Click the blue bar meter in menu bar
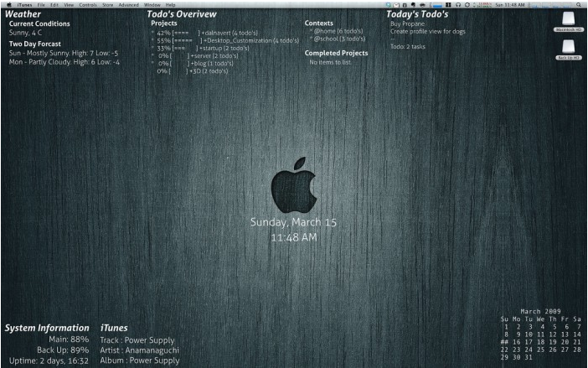This screenshot has width=588, height=368. pyautogui.click(x=436, y=5)
